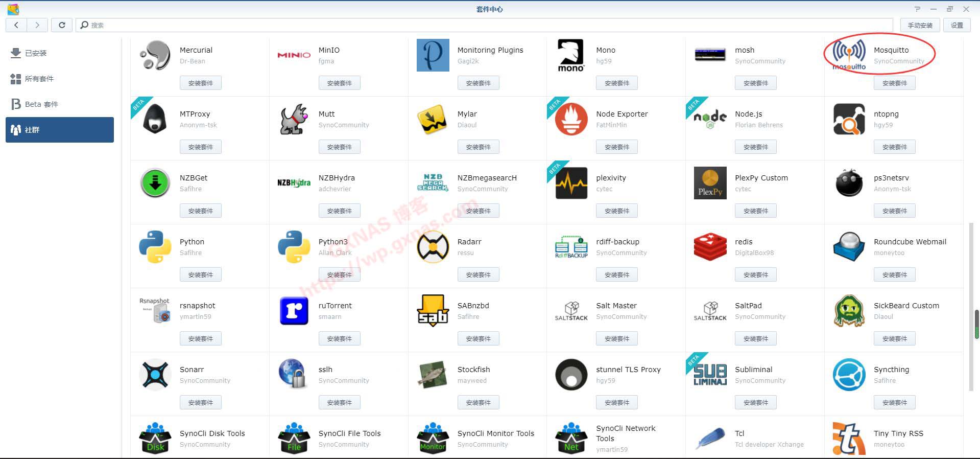980x459 pixels.
Task: Install the Mercurial package
Action: coord(201,83)
